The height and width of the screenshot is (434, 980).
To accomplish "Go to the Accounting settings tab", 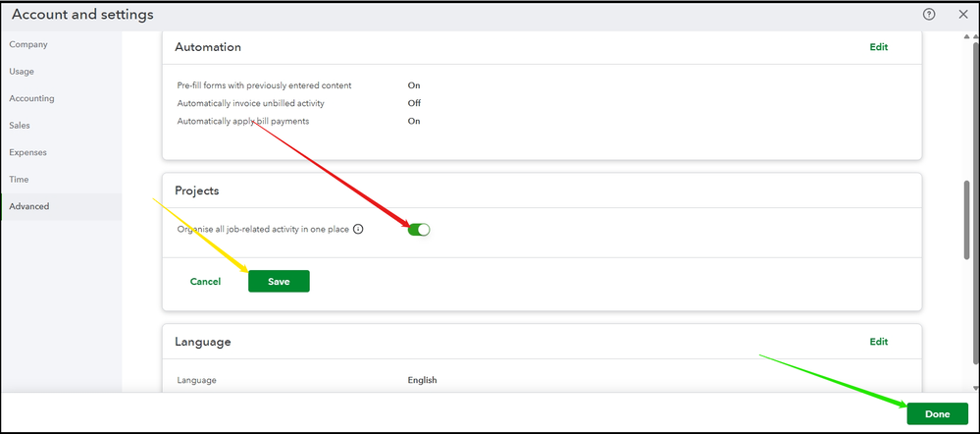I will 32,99.
